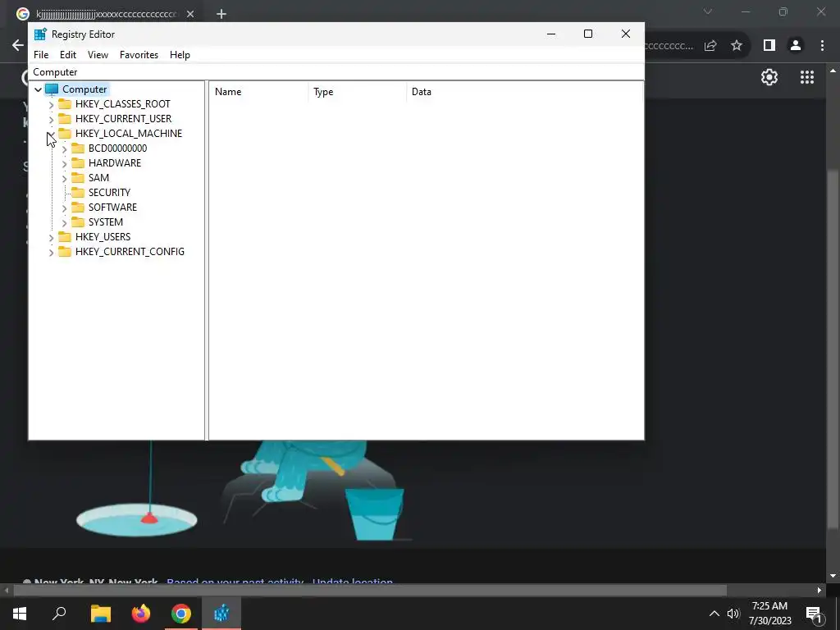The height and width of the screenshot is (630, 840).
Task: Sort by the Name column header
Action: 259,92
